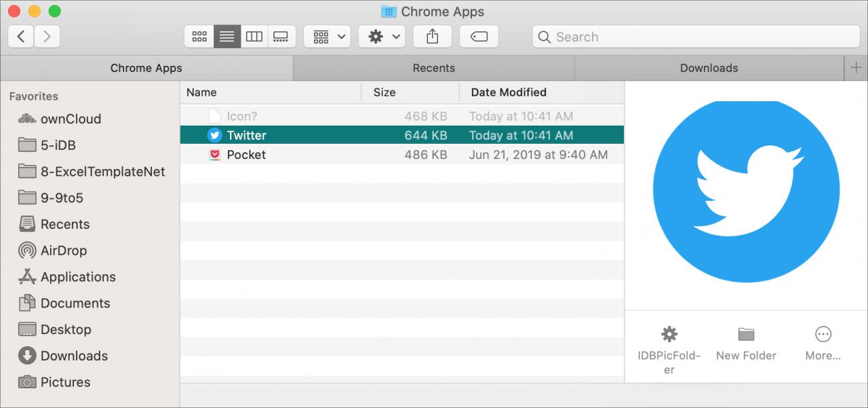Click Twitter's Today at 10:41 AM date
The height and width of the screenshot is (408, 868).
click(x=521, y=135)
